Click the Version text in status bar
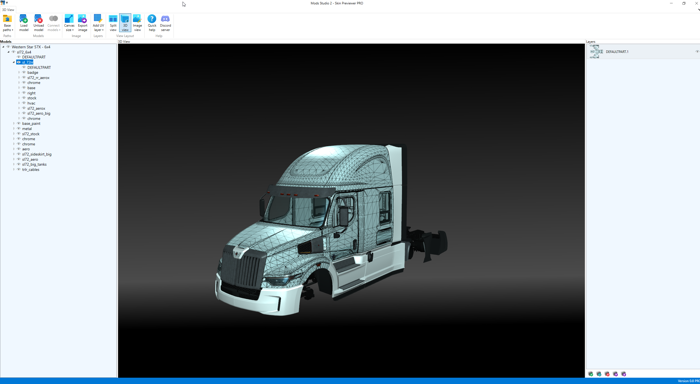The width and height of the screenshot is (700, 384). pos(688,381)
